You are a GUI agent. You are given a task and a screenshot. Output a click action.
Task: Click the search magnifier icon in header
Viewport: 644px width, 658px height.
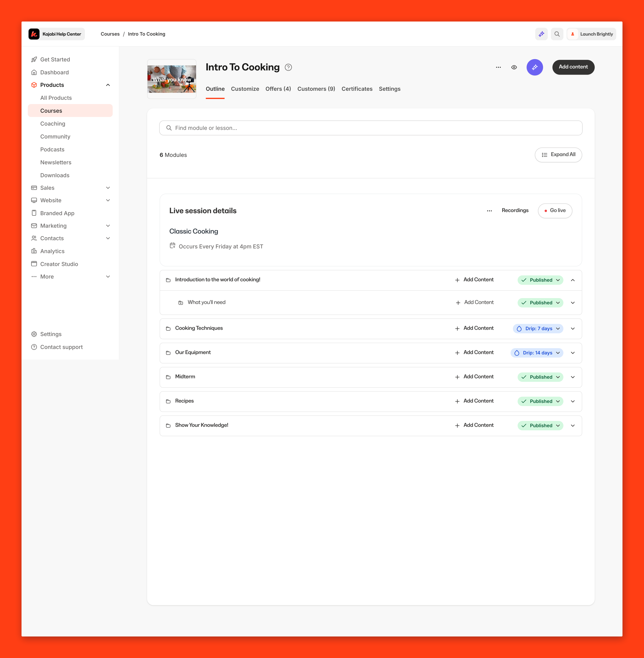click(x=557, y=34)
